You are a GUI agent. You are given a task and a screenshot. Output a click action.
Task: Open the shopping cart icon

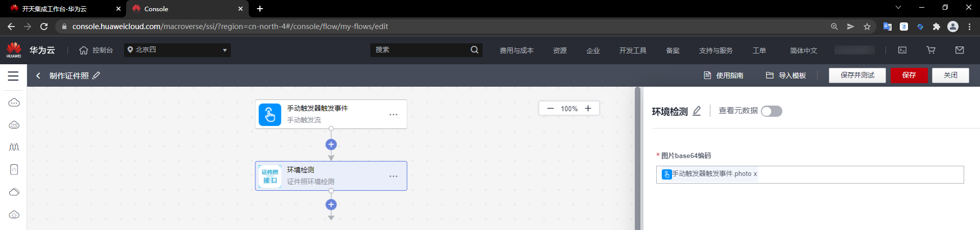(931, 50)
